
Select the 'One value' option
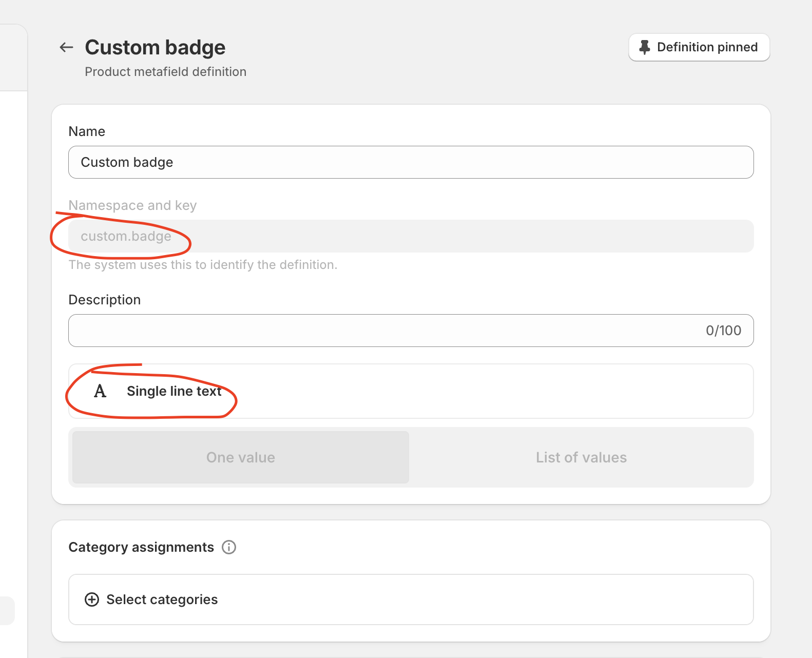click(241, 457)
